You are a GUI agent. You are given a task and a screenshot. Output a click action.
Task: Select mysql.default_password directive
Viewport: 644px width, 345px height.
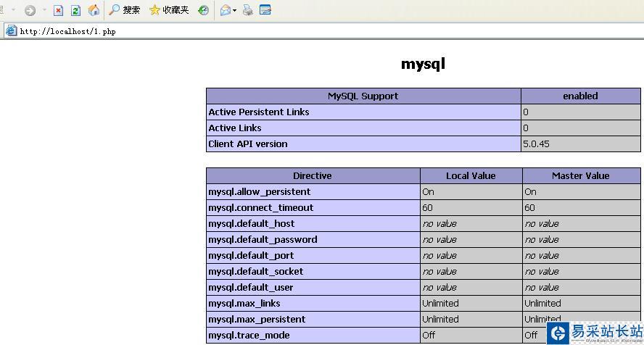tap(263, 240)
